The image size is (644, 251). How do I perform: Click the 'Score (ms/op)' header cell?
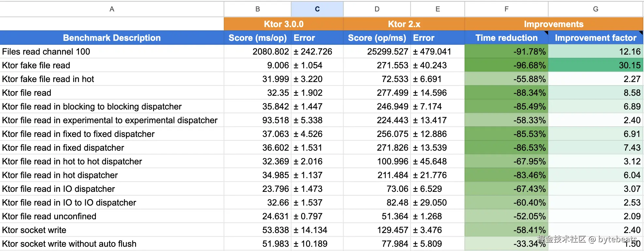click(257, 38)
